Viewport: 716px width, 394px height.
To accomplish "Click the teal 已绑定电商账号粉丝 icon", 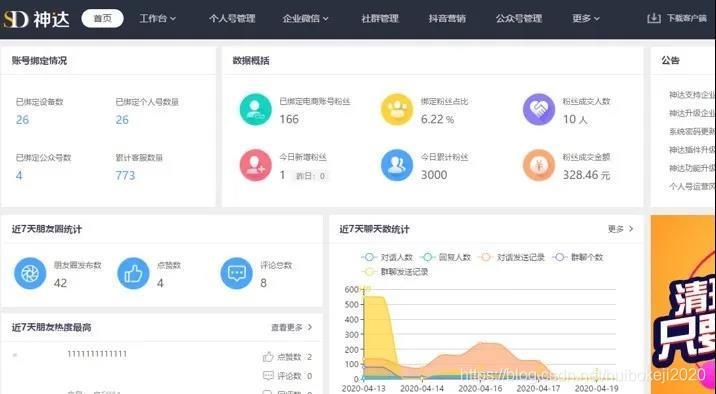I will pyautogui.click(x=256, y=109).
